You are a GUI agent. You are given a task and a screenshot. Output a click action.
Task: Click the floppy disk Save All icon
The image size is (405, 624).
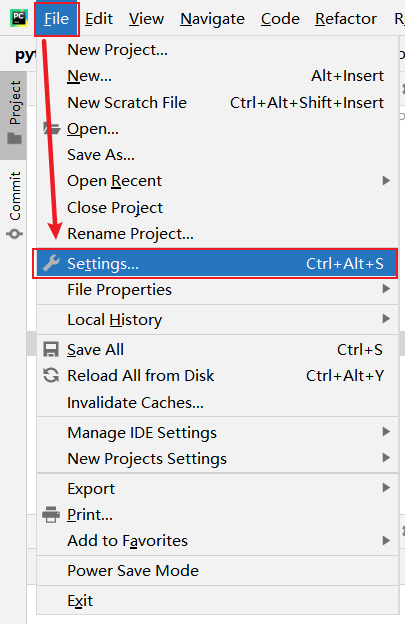(x=51, y=349)
